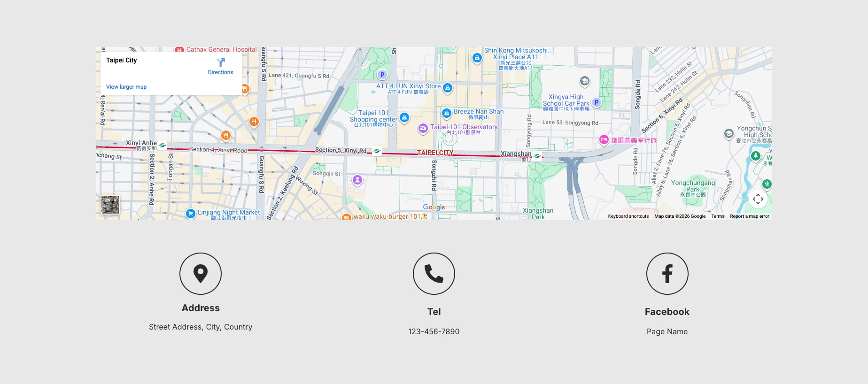Screen dimensions: 868x384
Task: Click the Google logo on the map
Action: coord(434,207)
